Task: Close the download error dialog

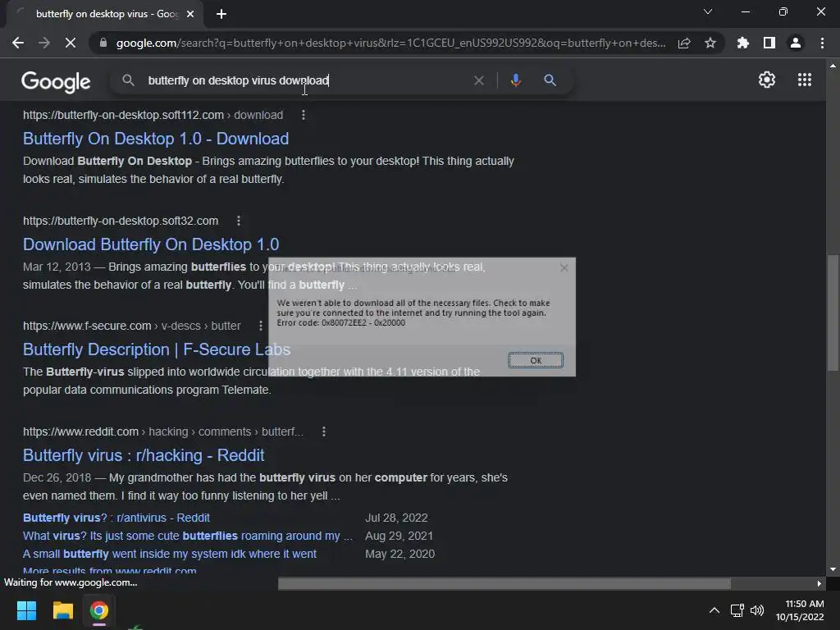Action: coord(564,268)
